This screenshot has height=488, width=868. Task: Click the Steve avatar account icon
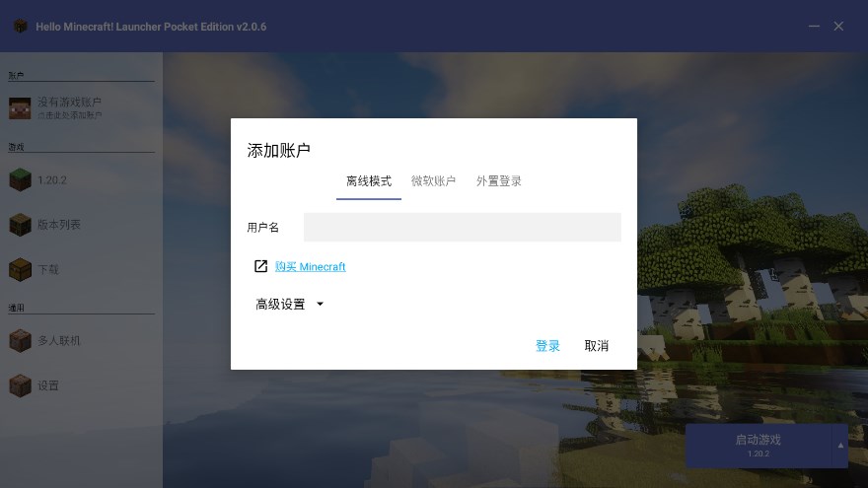click(20, 108)
